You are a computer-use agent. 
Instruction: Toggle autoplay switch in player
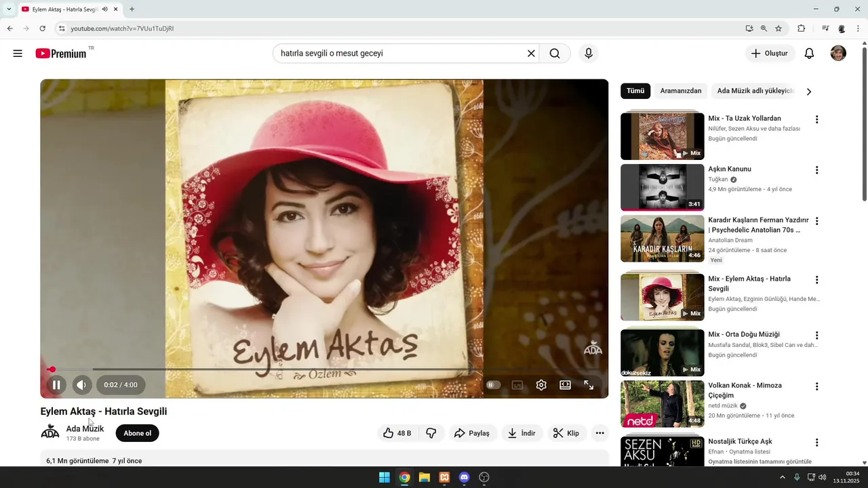493,385
